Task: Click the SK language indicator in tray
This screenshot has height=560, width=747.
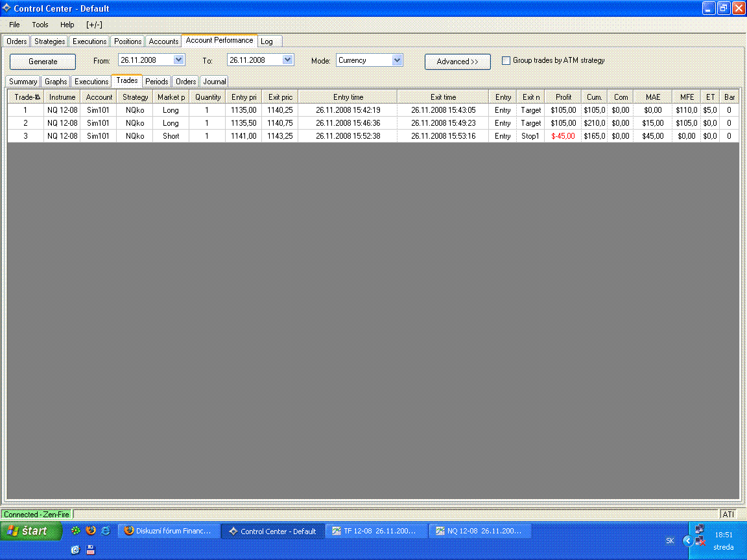Action: (x=670, y=541)
